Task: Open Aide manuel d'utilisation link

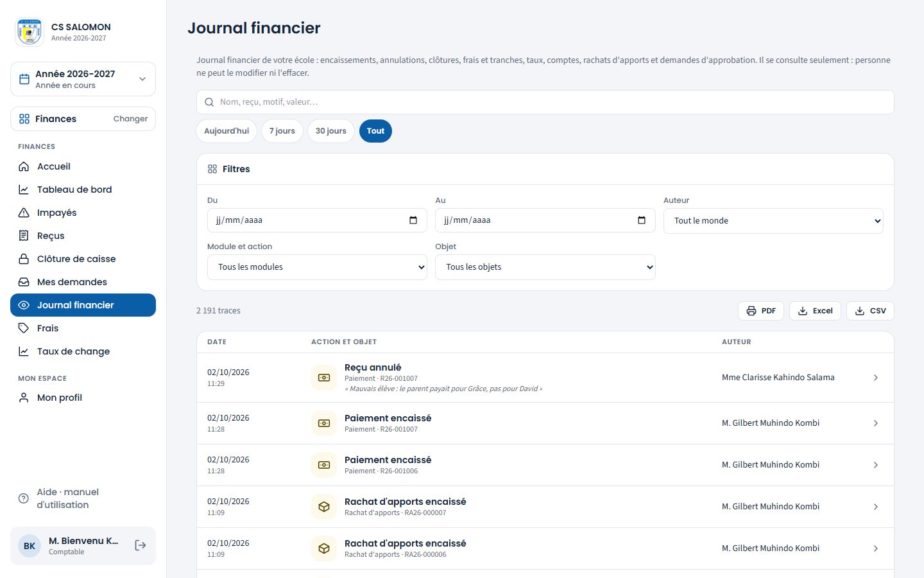Action: click(83, 498)
